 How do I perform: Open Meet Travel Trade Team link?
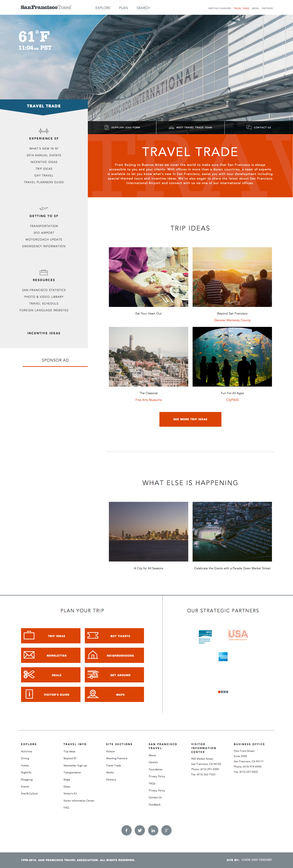190,127
